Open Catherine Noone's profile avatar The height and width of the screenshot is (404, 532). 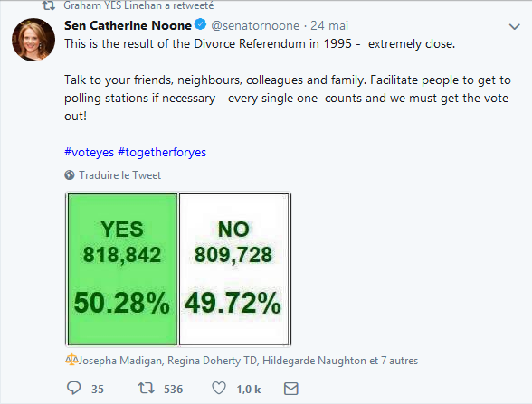(x=33, y=40)
